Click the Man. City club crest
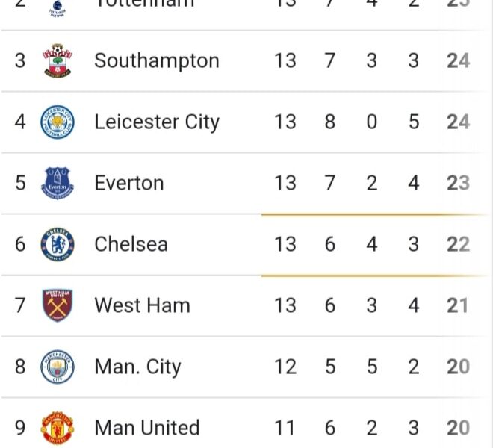Screen dimensions: 493x448 58,367
